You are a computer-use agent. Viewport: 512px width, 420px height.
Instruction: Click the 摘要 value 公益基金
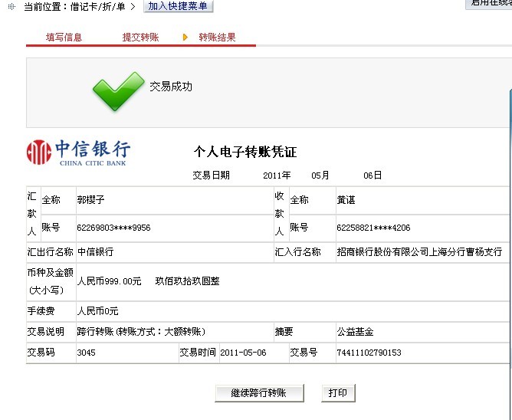pyautogui.click(x=355, y=332)
